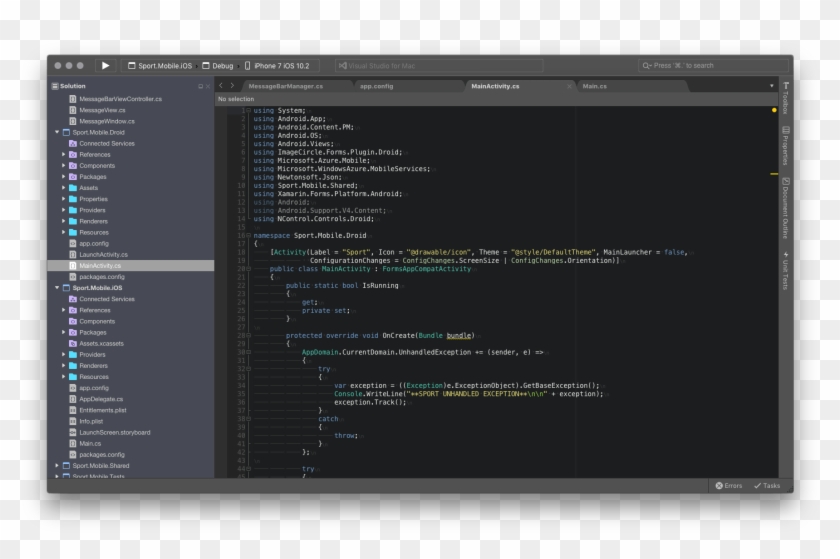Open LaunchActivity.cs file
The width and height of the screenshot is (840, 559).
[104, 255]
